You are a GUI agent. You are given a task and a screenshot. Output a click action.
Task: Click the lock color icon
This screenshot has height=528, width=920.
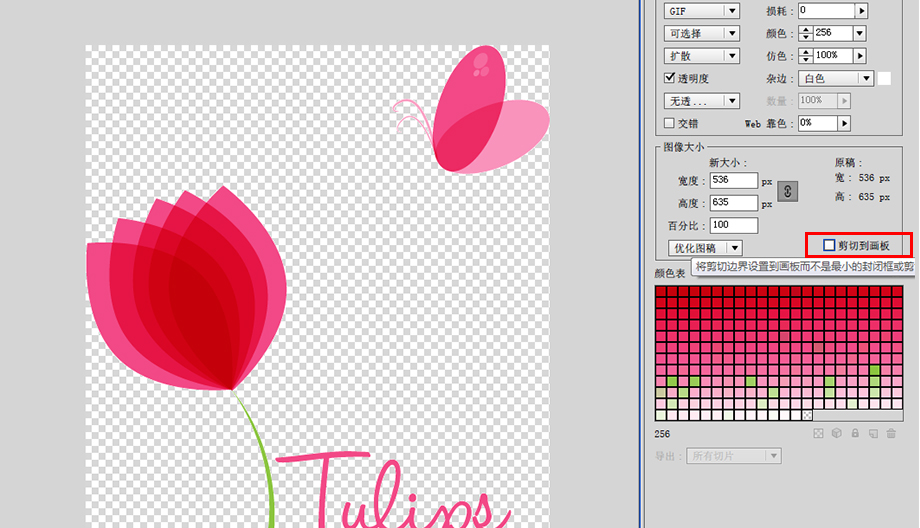coord(855,433)
